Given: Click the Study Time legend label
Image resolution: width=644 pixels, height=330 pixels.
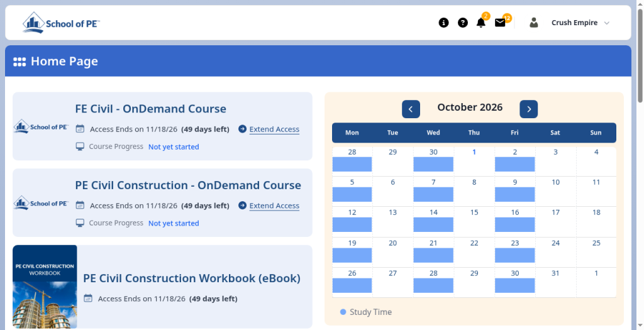Looking at the screenshot, I should [370, 312].
